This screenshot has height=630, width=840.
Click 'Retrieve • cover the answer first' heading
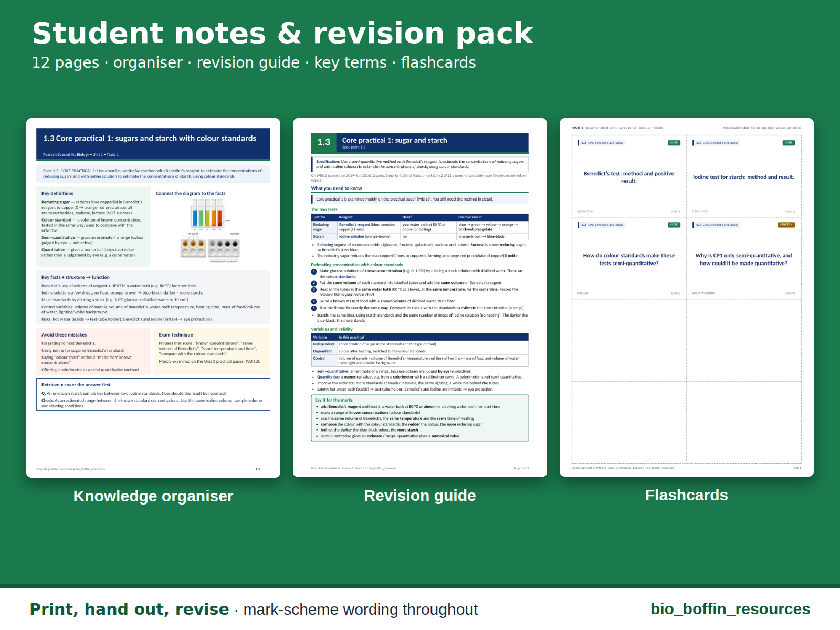[x=76, y=385]
